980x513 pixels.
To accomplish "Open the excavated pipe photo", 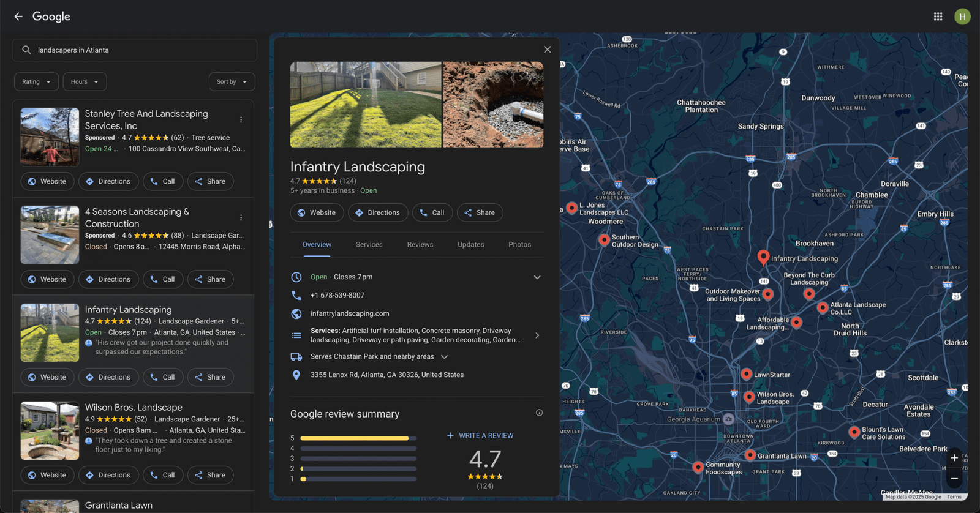I will pos(493,104).
